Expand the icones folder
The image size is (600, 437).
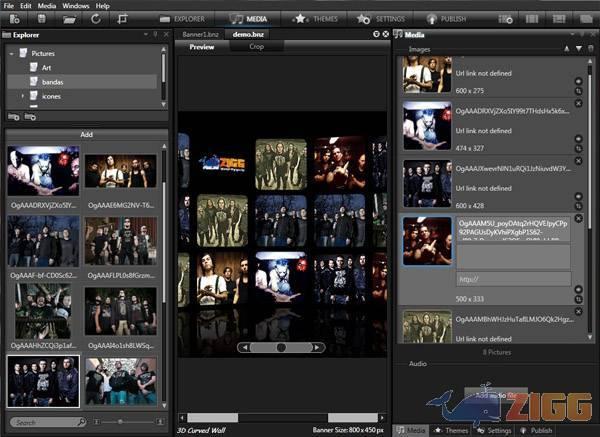point(23,96)
